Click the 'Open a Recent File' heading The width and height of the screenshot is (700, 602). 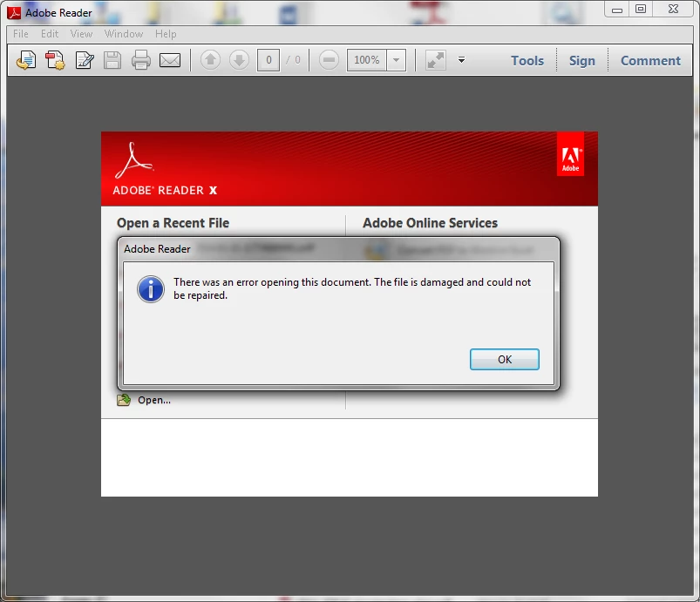(173, 223)
